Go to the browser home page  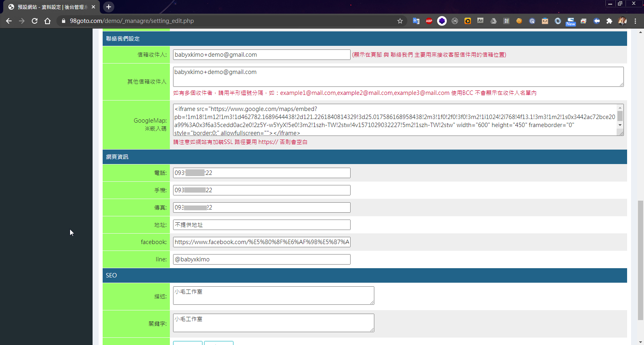[x=47, y=21]
